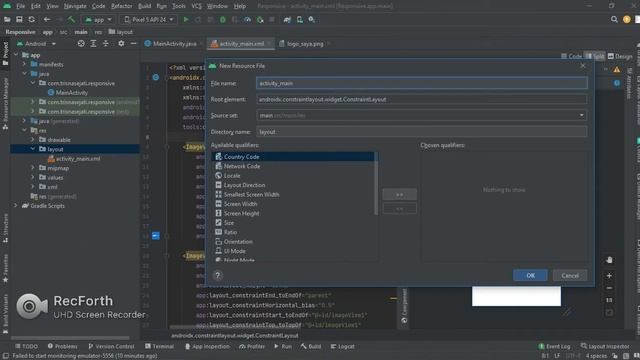Click the add qualifier >> button
The image size is (640, 360).
click(x=400, y=195)
